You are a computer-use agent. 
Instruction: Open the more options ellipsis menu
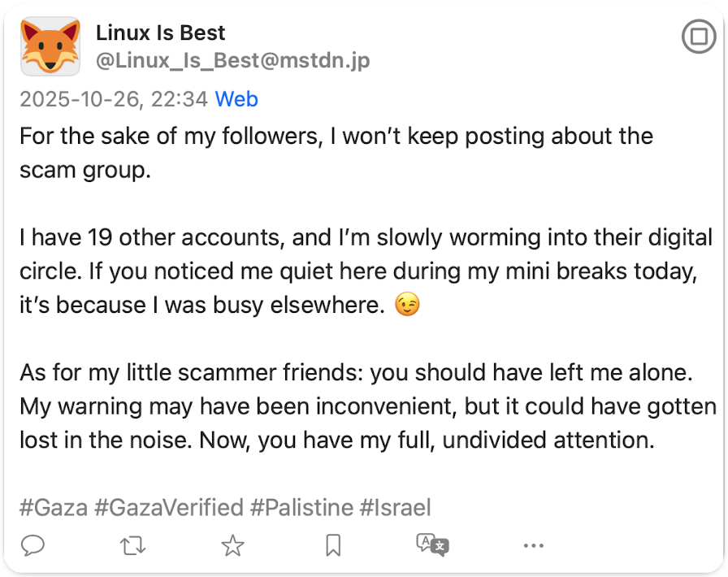coord(534,545)
